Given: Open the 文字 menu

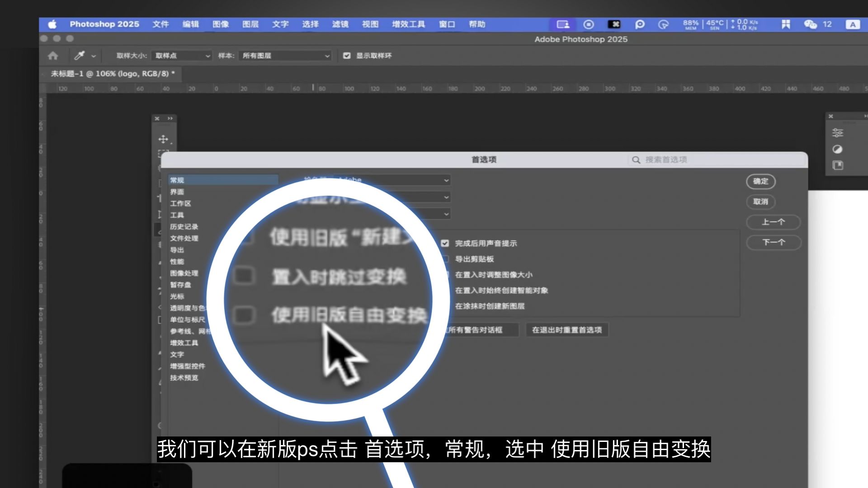Looking at the screenshot, I should (x=280, y=24).
